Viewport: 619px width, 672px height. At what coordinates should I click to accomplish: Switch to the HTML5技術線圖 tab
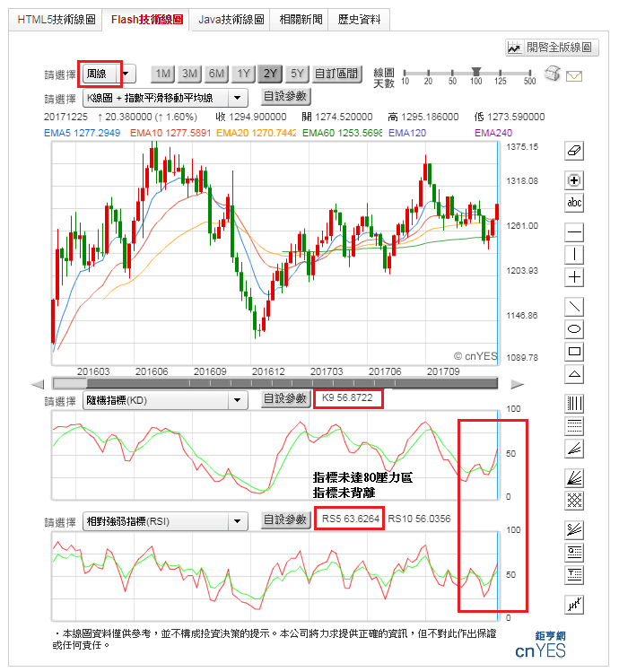coord(56,20)
